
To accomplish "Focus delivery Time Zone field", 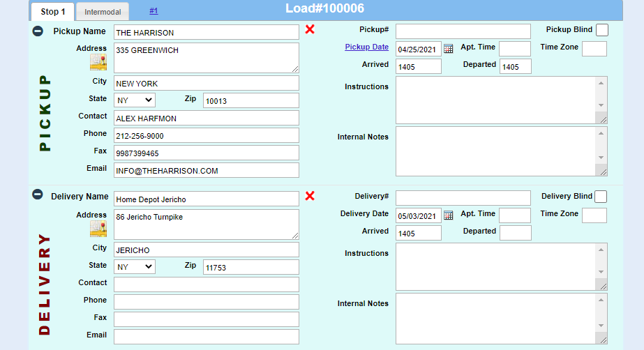I will pyautogui.click(x=594, y=215).
